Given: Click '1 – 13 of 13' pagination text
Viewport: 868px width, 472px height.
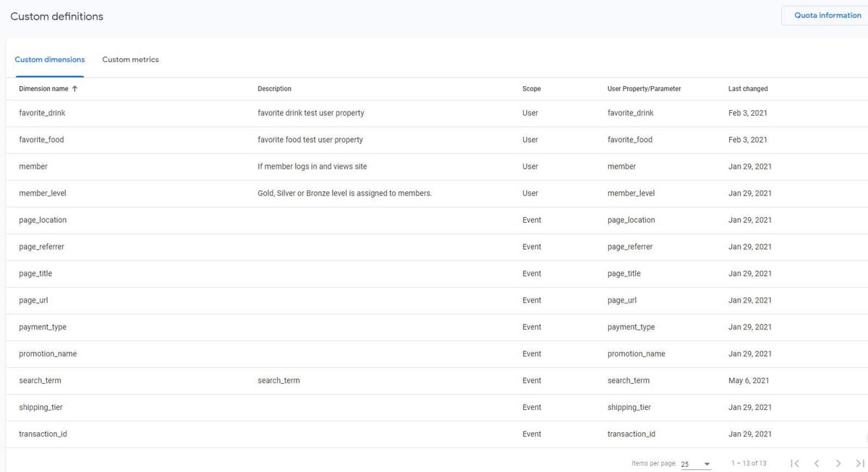Looking at the screenshot, I should [x=749, y=463].
